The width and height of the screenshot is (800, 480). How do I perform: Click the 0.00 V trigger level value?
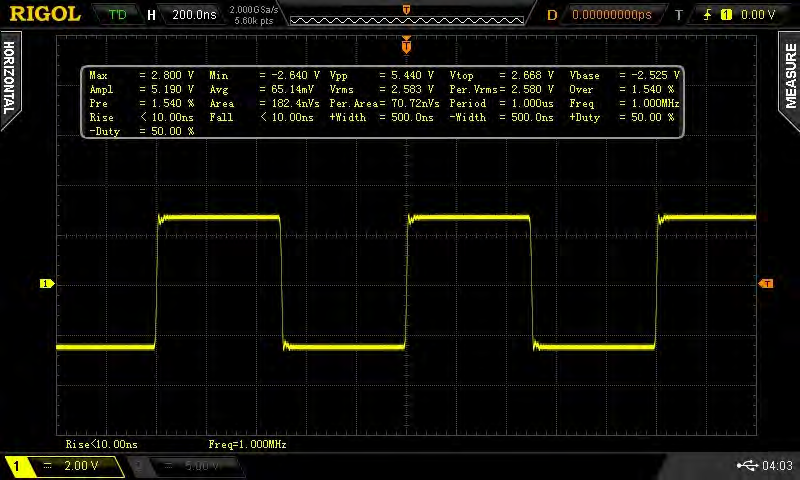(x=758, y=15)
